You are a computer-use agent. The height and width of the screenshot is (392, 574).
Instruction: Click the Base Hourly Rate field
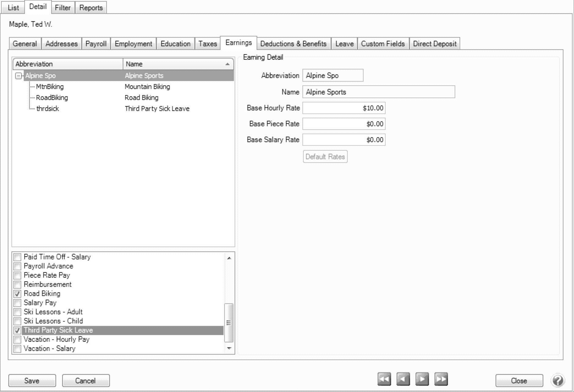tap(344, 108)
